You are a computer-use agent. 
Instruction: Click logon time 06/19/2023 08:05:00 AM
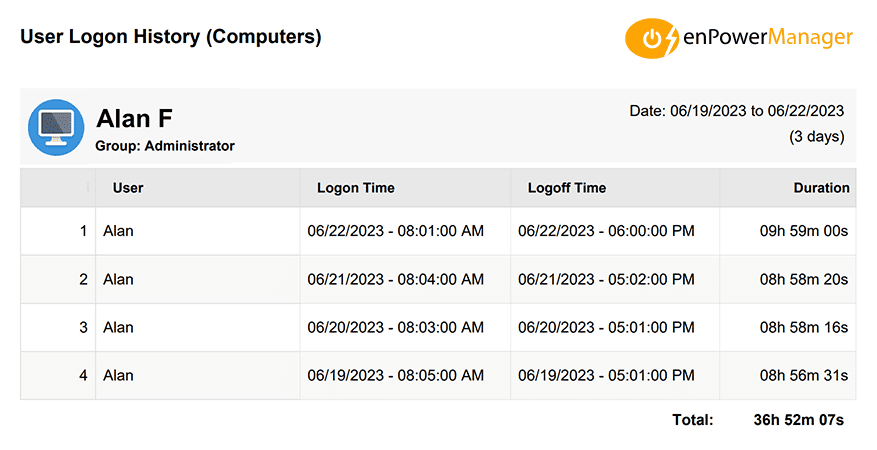[x=395, y=376]
